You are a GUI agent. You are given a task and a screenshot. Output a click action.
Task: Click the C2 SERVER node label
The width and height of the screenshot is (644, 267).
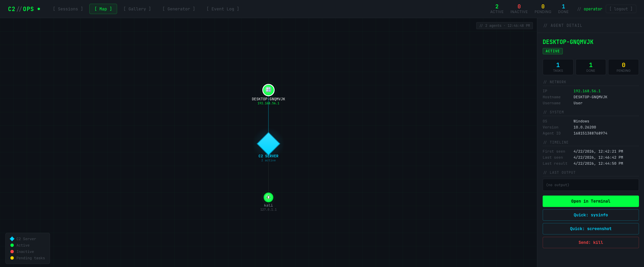click(x=268, y=156)
